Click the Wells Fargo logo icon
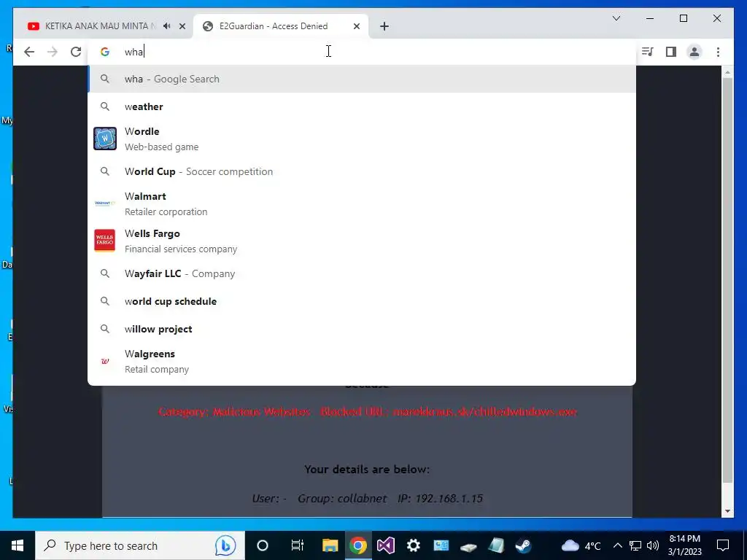 click(105, 241)
